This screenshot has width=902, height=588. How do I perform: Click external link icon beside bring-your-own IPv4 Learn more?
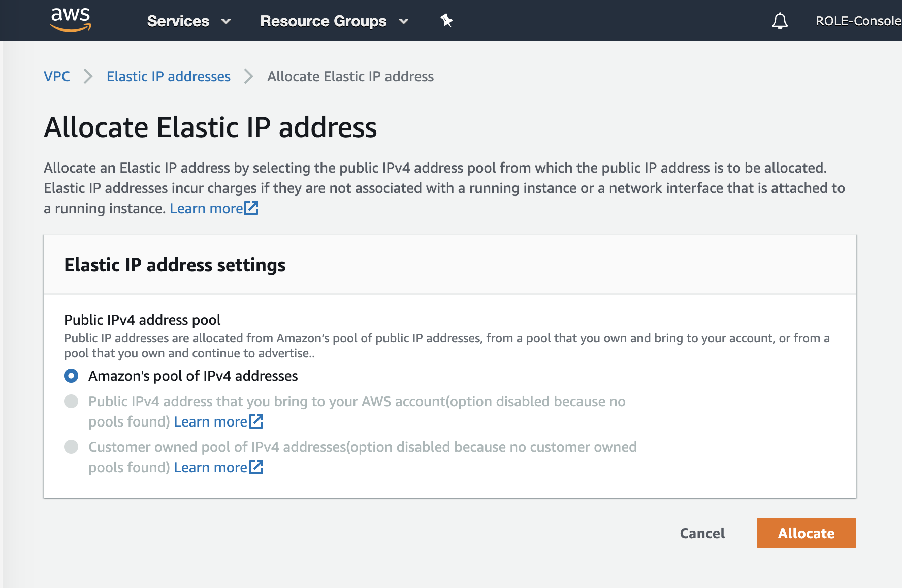tap(256, 421)
